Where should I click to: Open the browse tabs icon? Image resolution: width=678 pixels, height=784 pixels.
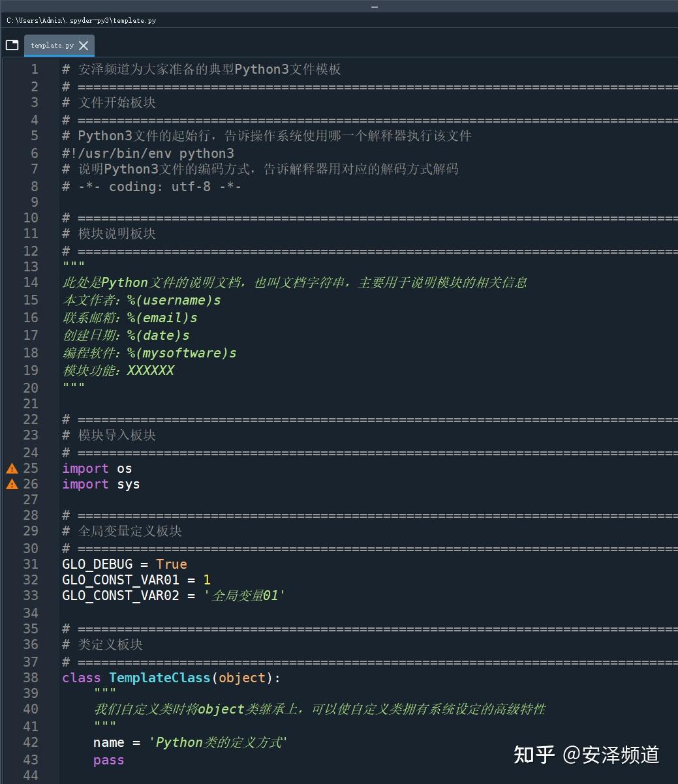(12, 45)
